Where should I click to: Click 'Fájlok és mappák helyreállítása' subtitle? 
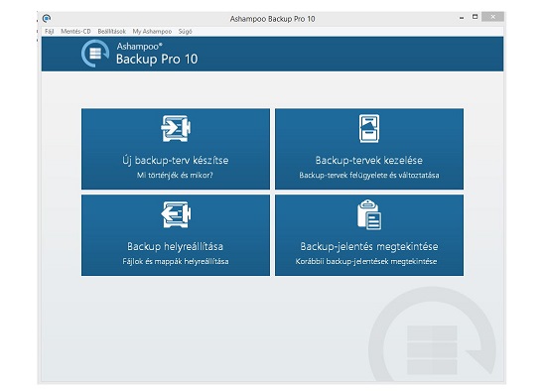point(176,261)
